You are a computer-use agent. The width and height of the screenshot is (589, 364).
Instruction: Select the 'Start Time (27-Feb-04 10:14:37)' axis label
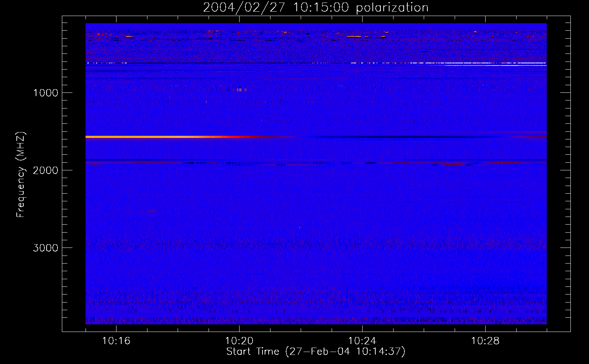click(x=316, y=352)
